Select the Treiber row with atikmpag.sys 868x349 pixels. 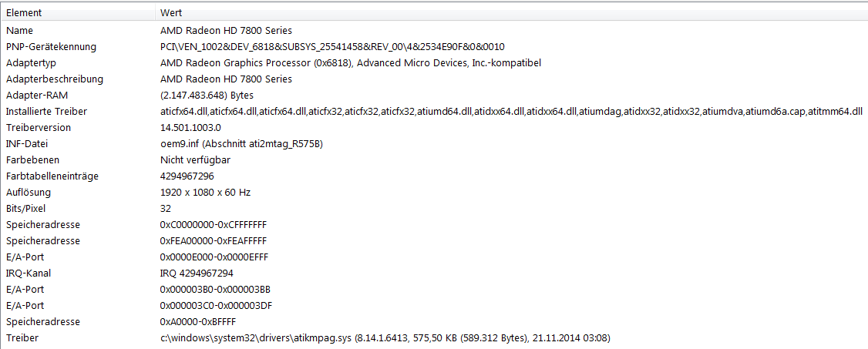[434, 337]
